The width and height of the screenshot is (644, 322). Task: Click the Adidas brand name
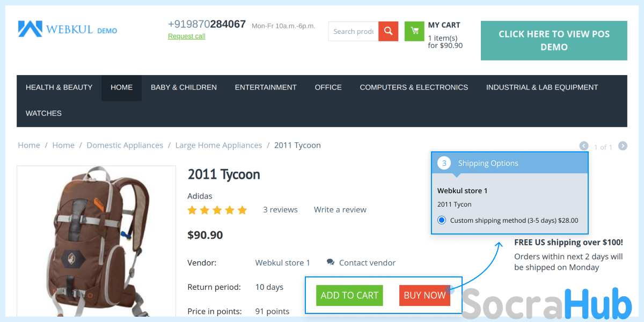pyautogui.click(x=200, y=196)
